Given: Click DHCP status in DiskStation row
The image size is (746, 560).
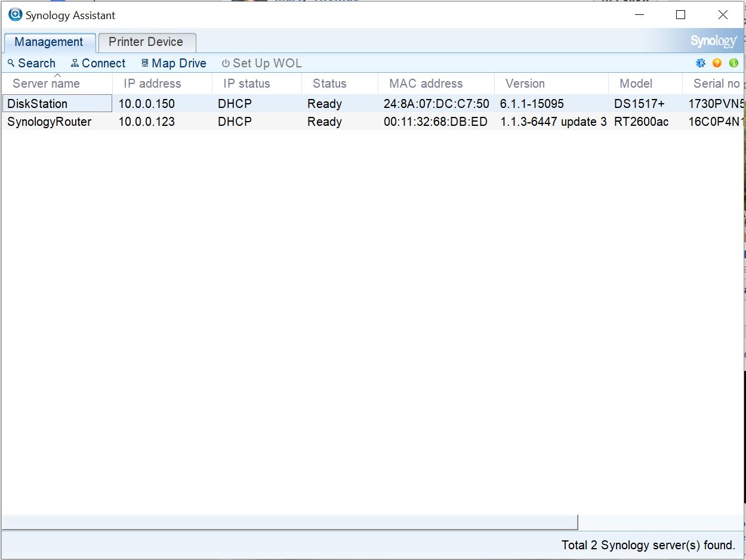Looking at the screenshot, I should click(x=235, y=104).
